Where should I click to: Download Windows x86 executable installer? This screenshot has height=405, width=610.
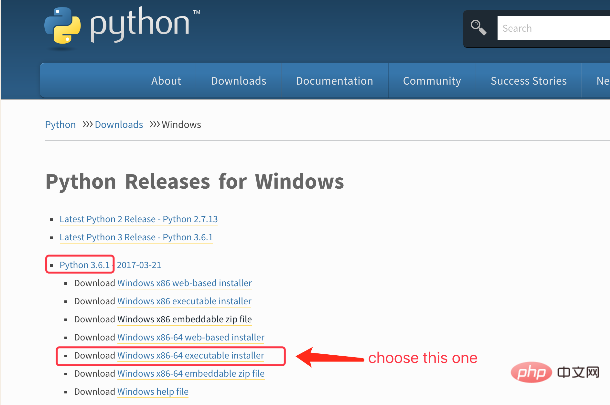click(184, 301)
